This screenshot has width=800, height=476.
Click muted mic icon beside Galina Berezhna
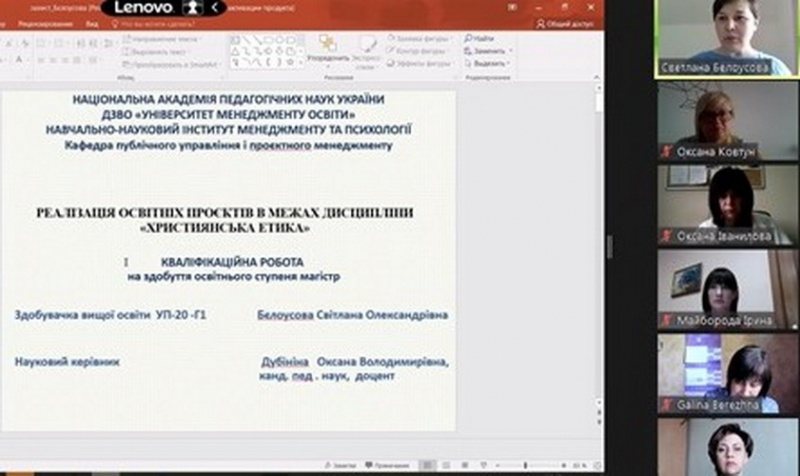point(666,405)
